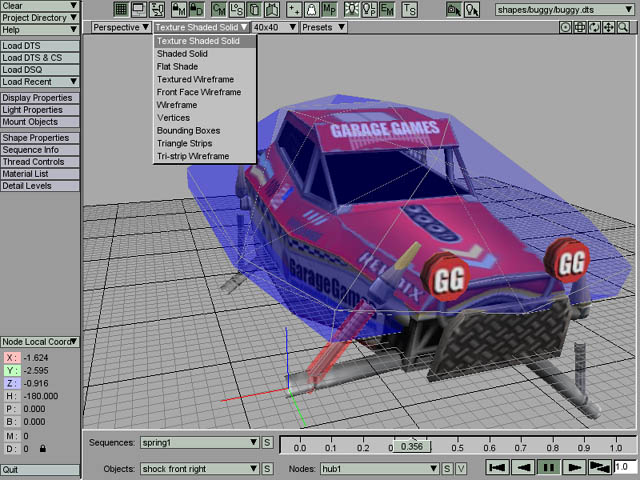Click the EM icon in the top toolbar
Viewport: 640px width, 480px height.
(x=387, y=9)
